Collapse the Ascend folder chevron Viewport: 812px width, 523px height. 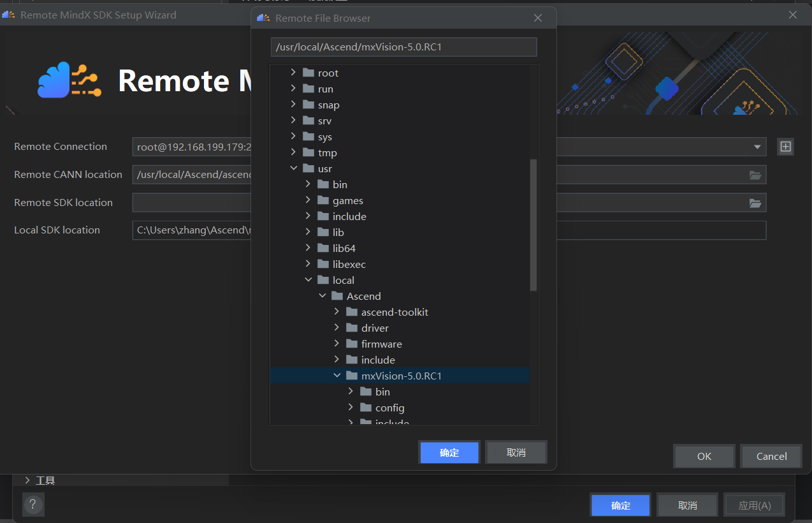322,296
